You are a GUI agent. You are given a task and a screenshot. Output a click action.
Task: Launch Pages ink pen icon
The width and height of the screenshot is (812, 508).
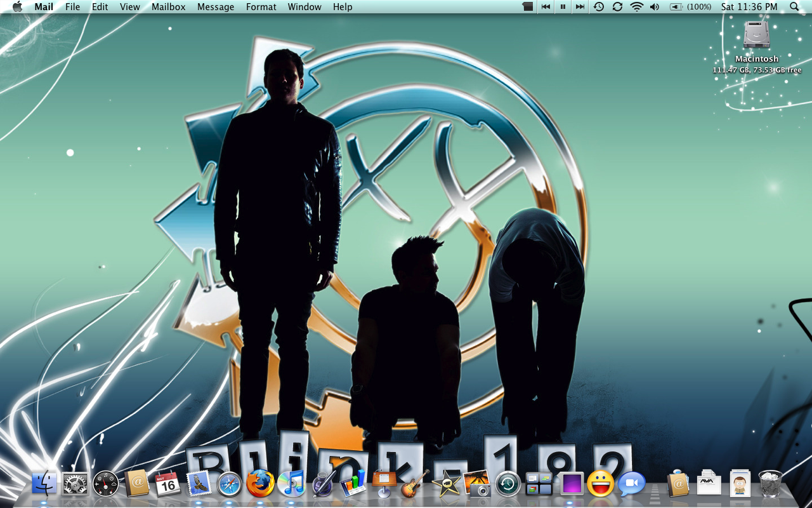(323, 484)
